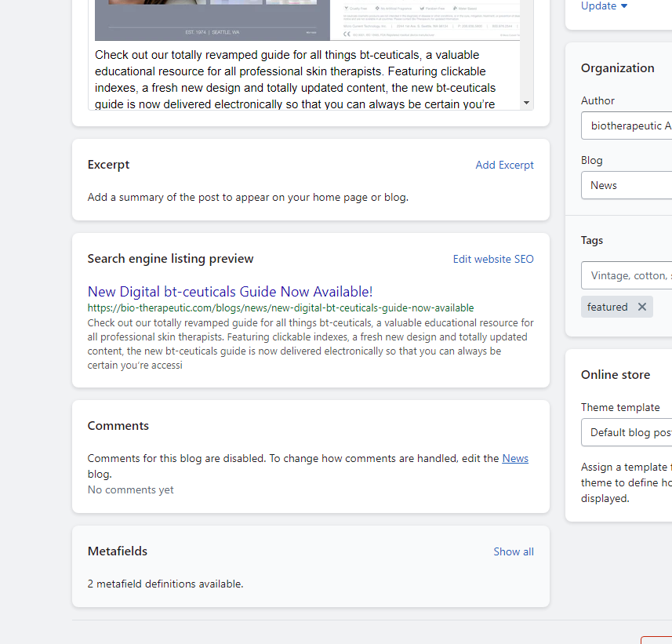Click the Search engine listing preview heading
The width and height of the screenshot is (672, 644).
[x=171, y=259]
